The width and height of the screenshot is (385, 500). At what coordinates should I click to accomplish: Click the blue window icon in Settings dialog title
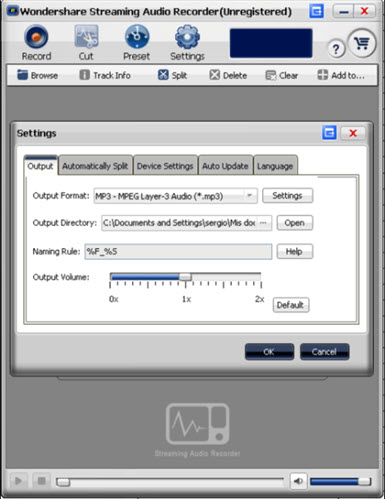coord(329,133)
